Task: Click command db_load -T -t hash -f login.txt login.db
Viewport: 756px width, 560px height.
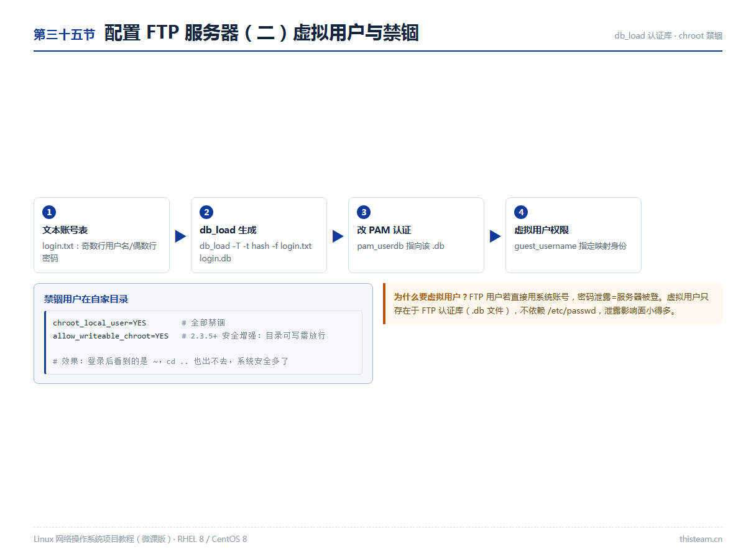Action: coord(256,252)
